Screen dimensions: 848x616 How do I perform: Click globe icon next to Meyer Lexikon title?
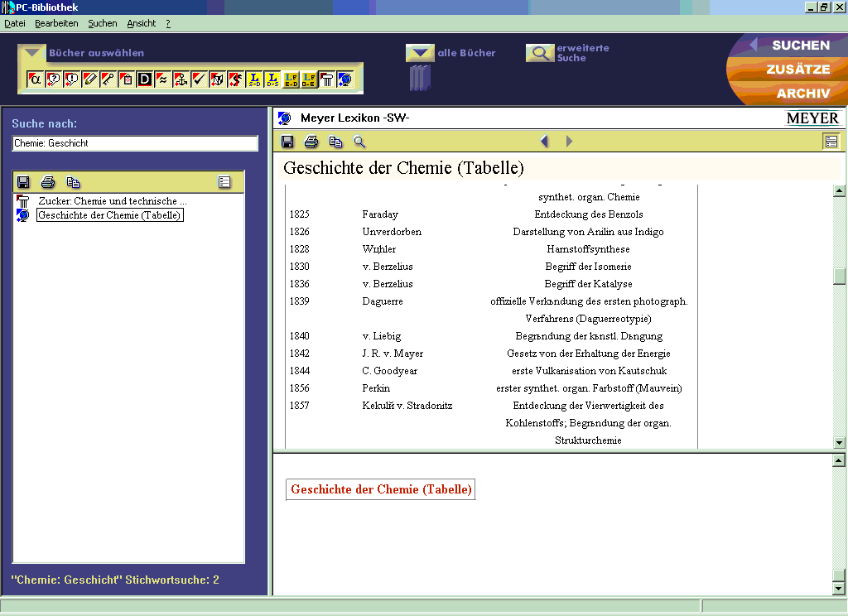click(x=285, y=118)
